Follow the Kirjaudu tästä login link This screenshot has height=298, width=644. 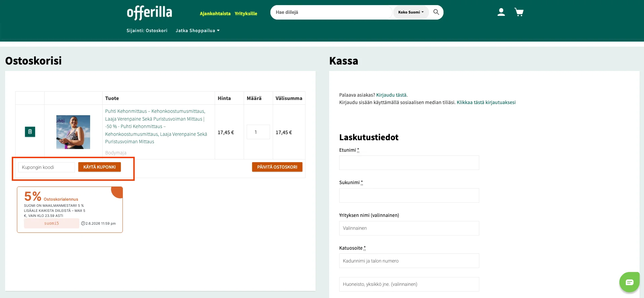tap(391, 95)
